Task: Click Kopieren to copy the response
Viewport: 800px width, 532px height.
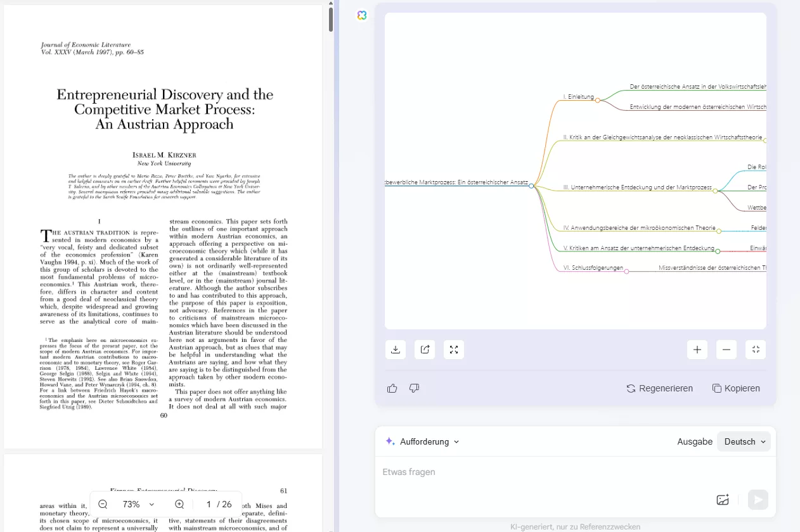Action: [x=736, y=388]
